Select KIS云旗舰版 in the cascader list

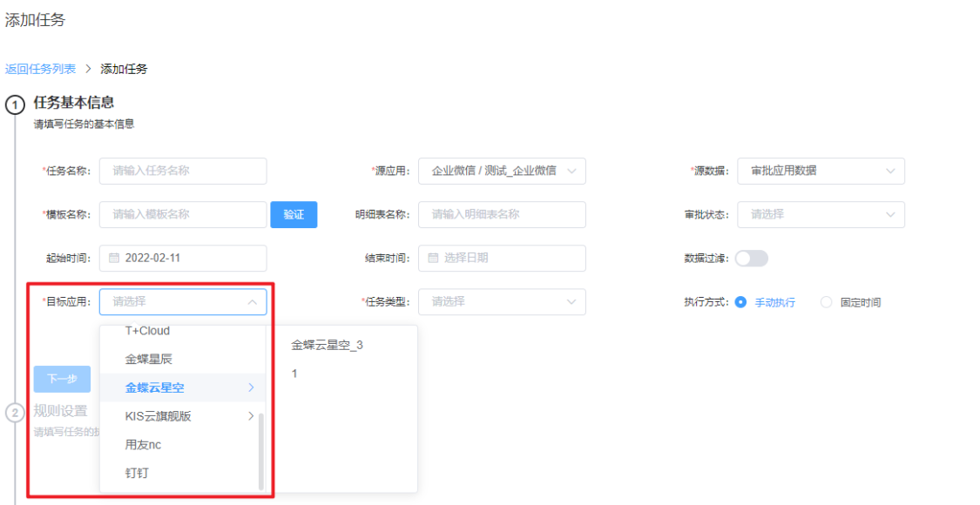pyautogui.click(x=183, y=416)
